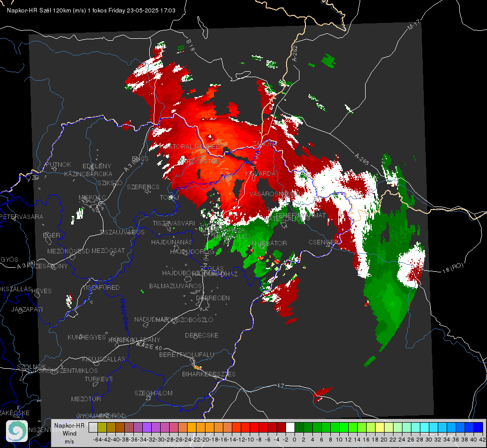The image size is (487, 448).
Task: Select the JÁSZAPÁTI label
Action: [x=27, y=309]
